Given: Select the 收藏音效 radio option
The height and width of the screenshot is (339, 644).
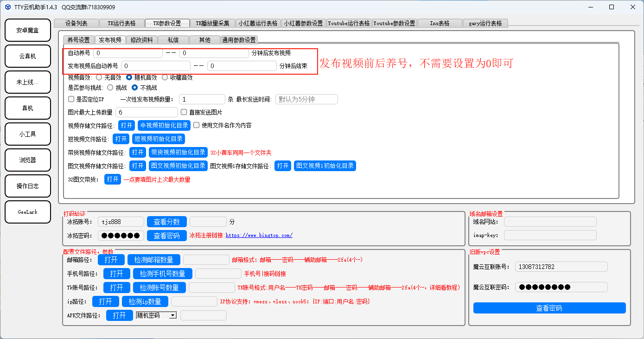Looking at the screenshot, I should tap(177, 77).
